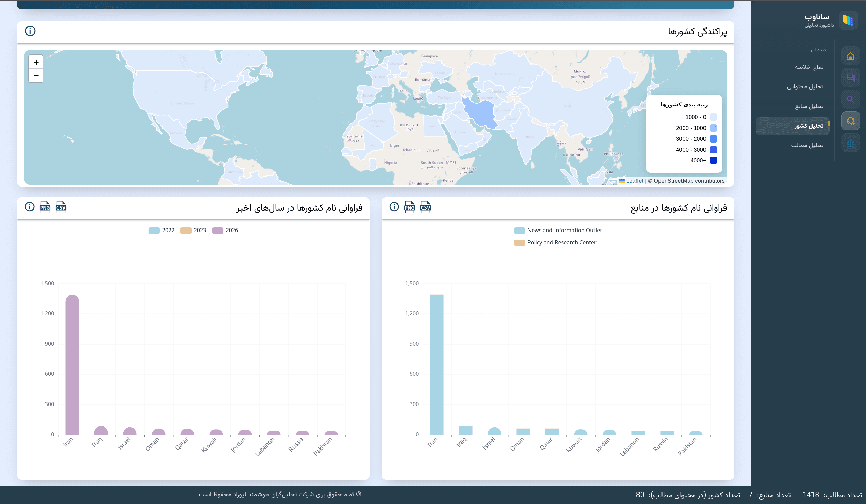Screen dimensions: 866x504
Task: Click the Israel bar in recent-years chart
Action: pos(130,431)
